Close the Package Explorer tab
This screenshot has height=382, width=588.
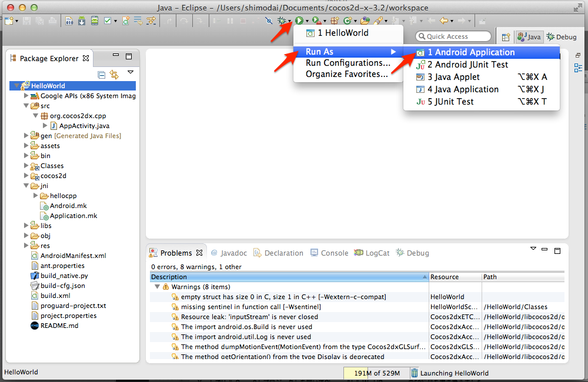tap(86, 58)
